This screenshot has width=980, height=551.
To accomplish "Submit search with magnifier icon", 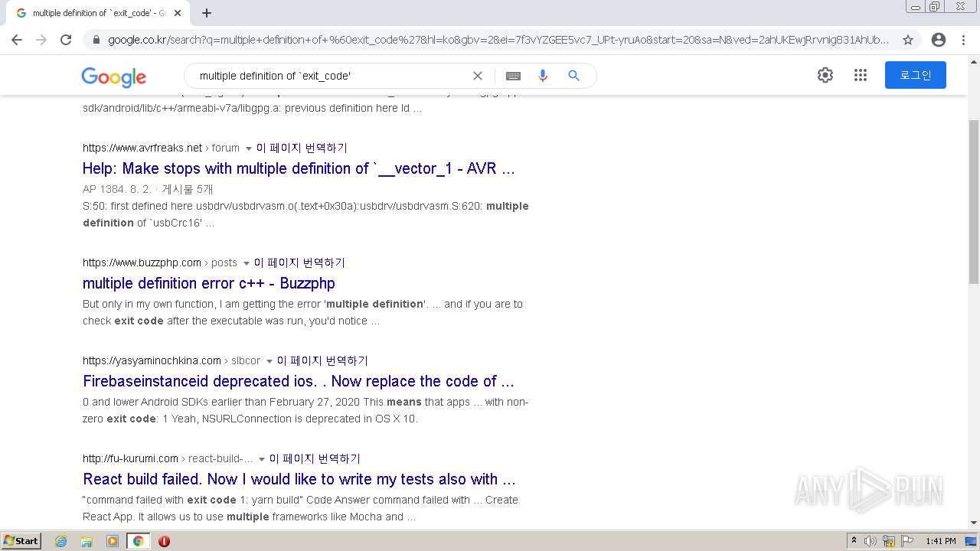I will 573,76.
